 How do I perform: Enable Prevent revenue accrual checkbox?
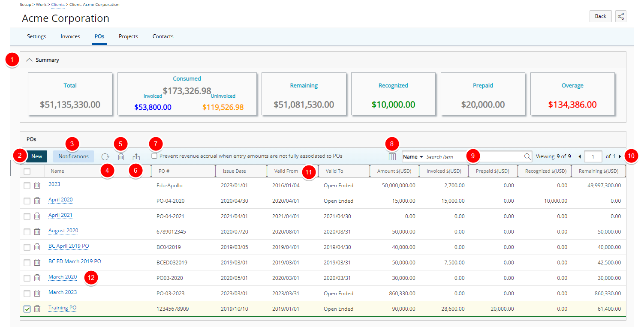(154, 156)
